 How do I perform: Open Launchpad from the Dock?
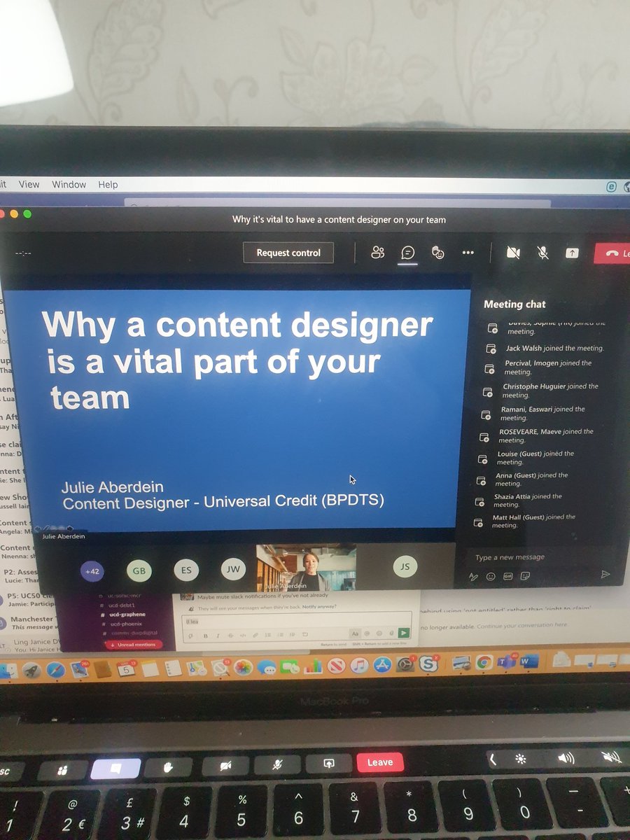tap(31, 671)
